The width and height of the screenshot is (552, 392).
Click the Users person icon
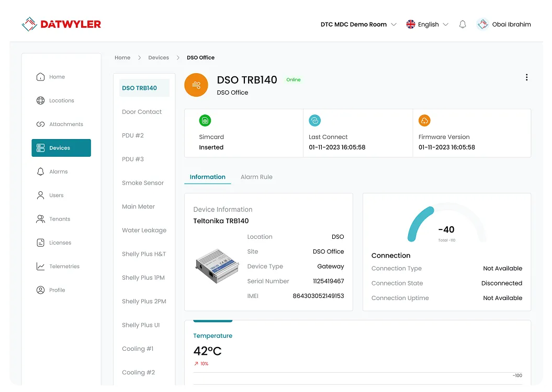pos(40,195)
